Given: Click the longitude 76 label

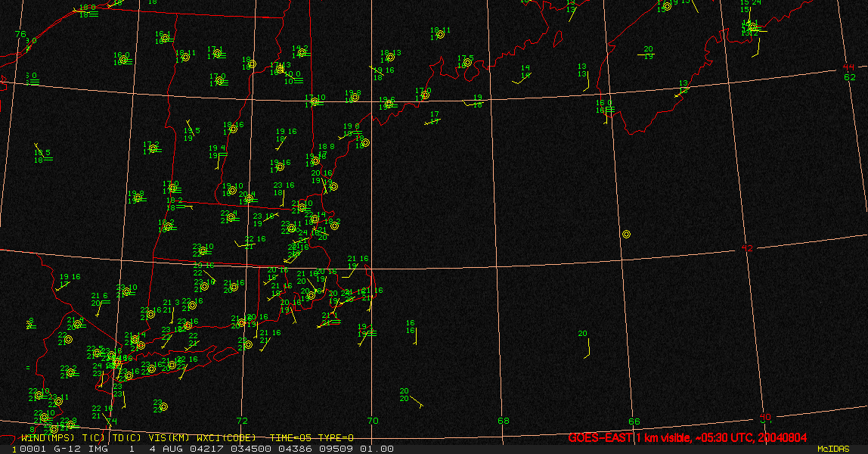Looking at the screenshot, I should click(20, 34).
